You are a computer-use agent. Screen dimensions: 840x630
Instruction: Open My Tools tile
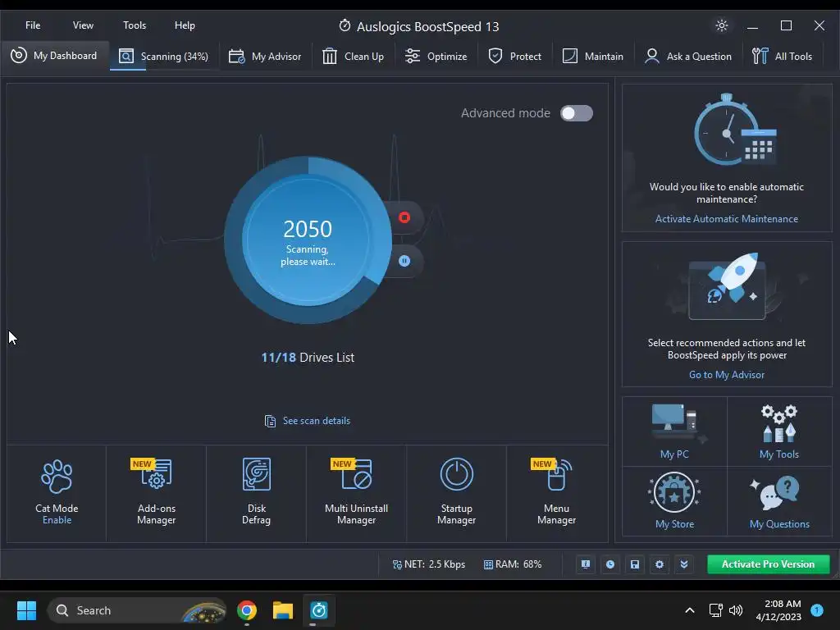point(779,431)
